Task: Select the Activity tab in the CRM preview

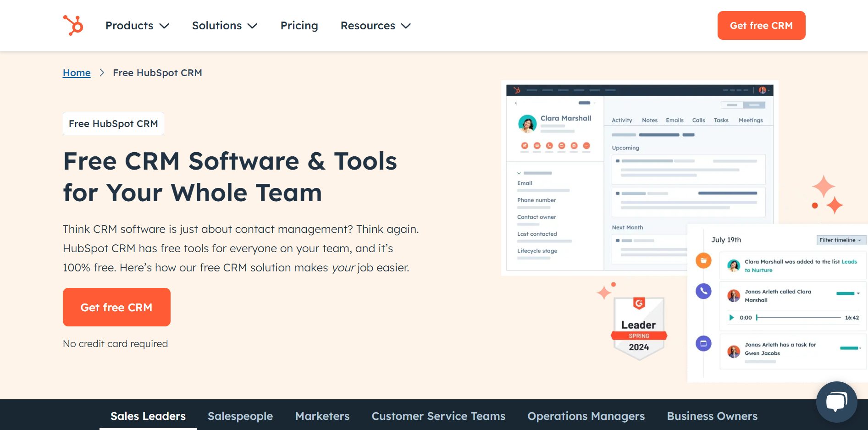Action: 622,120
